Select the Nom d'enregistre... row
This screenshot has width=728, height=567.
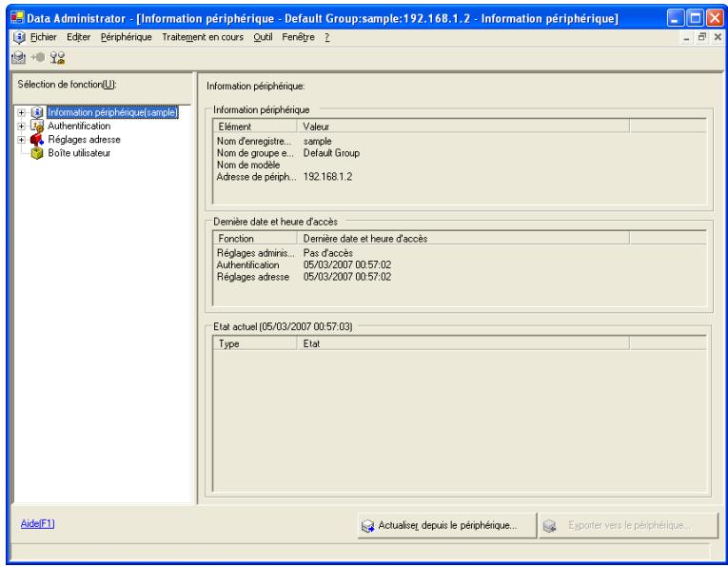pos(460,141)
